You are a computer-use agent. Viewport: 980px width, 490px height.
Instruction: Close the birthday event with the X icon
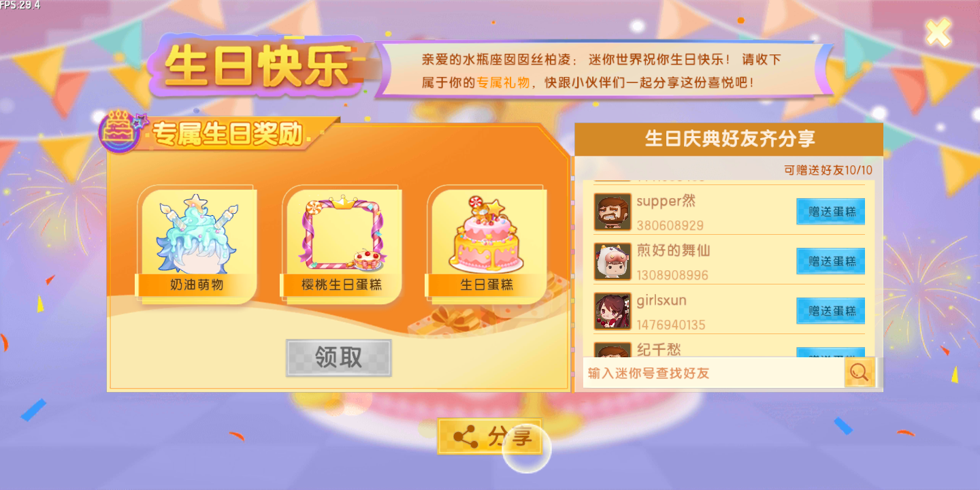tap(938, 33)
